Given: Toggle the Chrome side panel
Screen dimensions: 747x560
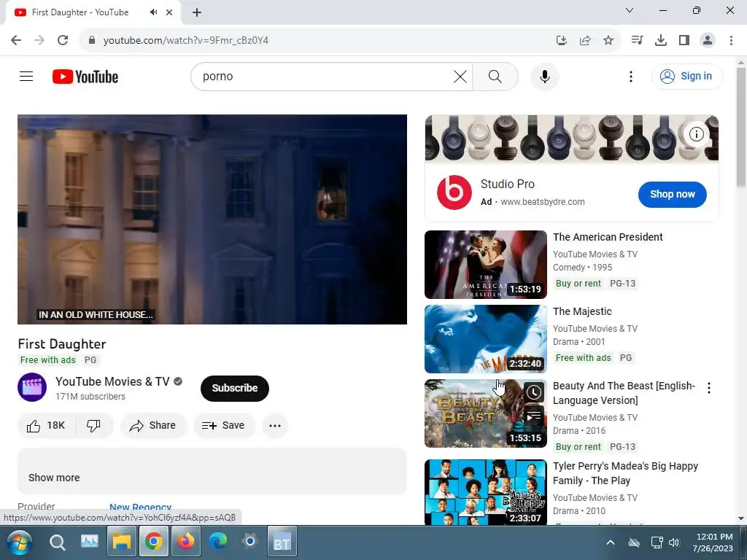Looking at the screenshot, I should tap(684, 41).
